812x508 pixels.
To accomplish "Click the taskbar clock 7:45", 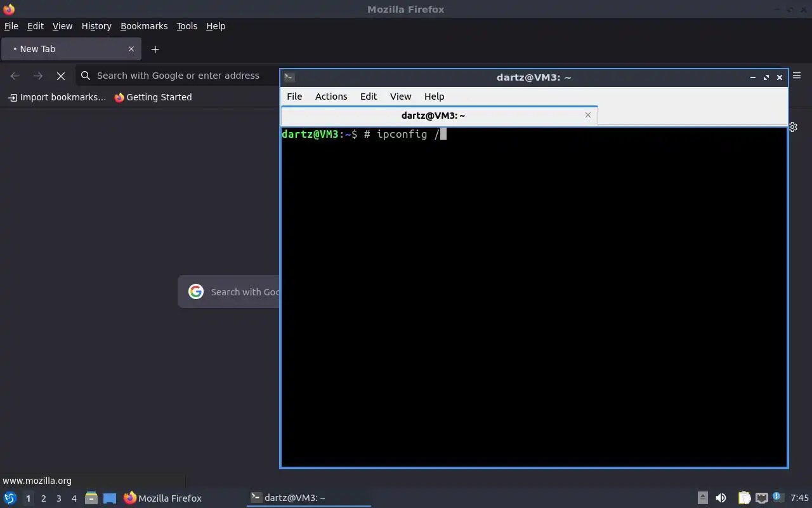I will pos(799,498).
